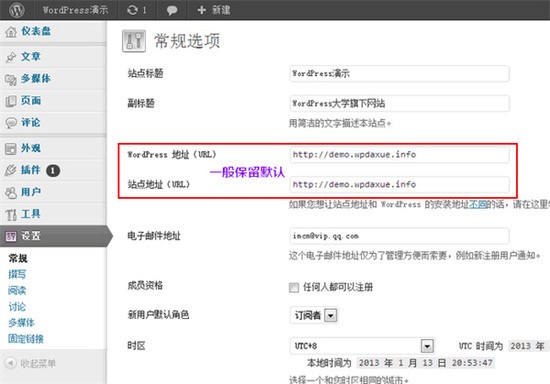550x384 pixels.
Task: Enable 任何人都可以注册 checkbox
Action: 294,288
